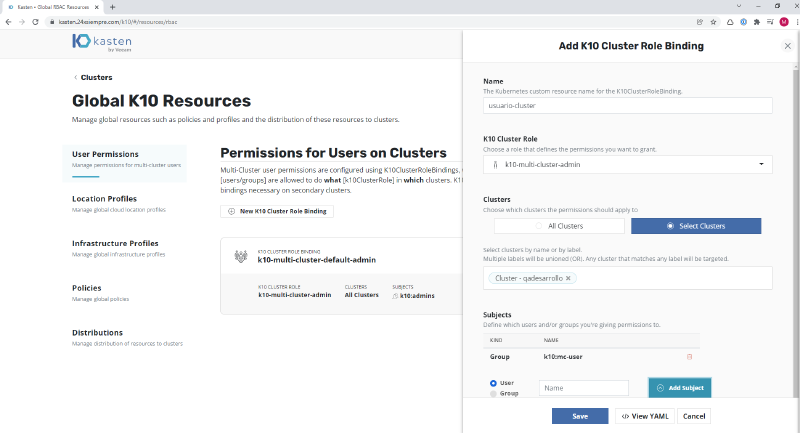Open the media control icon in the toolbar
This screenshot has width=800, height=433.
[770, 22]
